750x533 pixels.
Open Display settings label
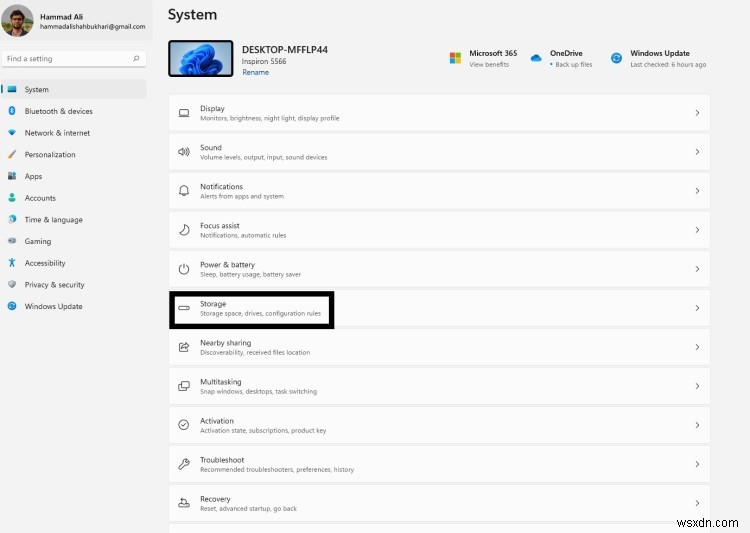212,108
